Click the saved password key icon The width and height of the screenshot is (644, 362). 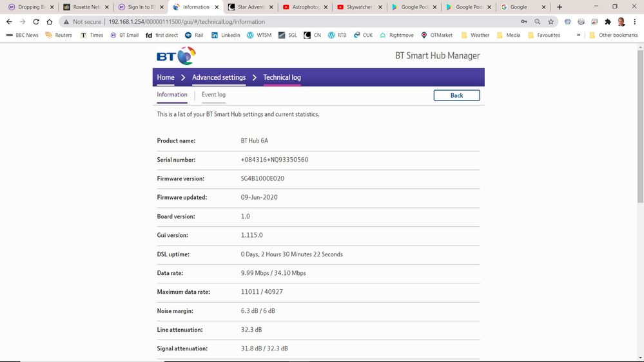(524, 21)
